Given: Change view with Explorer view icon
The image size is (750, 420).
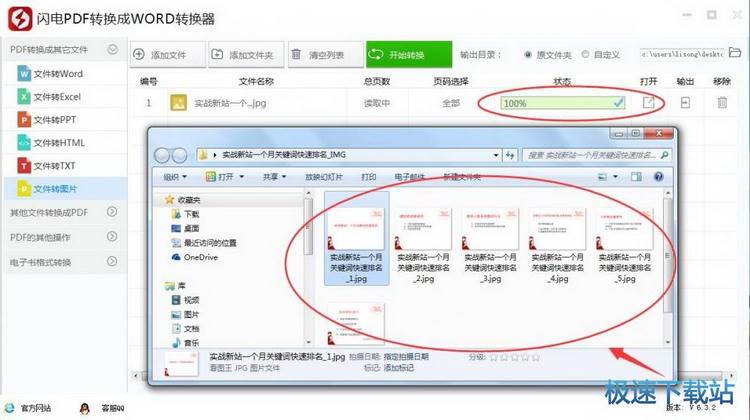Looking at the screenshot, I should 603,177.
